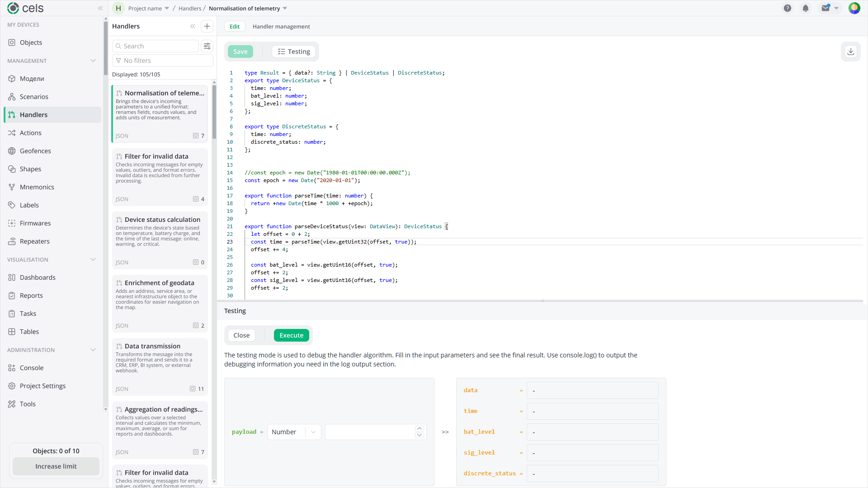Open Mnemonics section

(x=52, y=187)
